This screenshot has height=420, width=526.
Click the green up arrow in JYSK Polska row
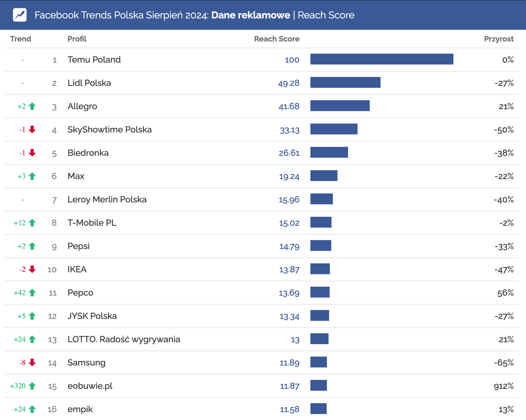click(32, 316)
